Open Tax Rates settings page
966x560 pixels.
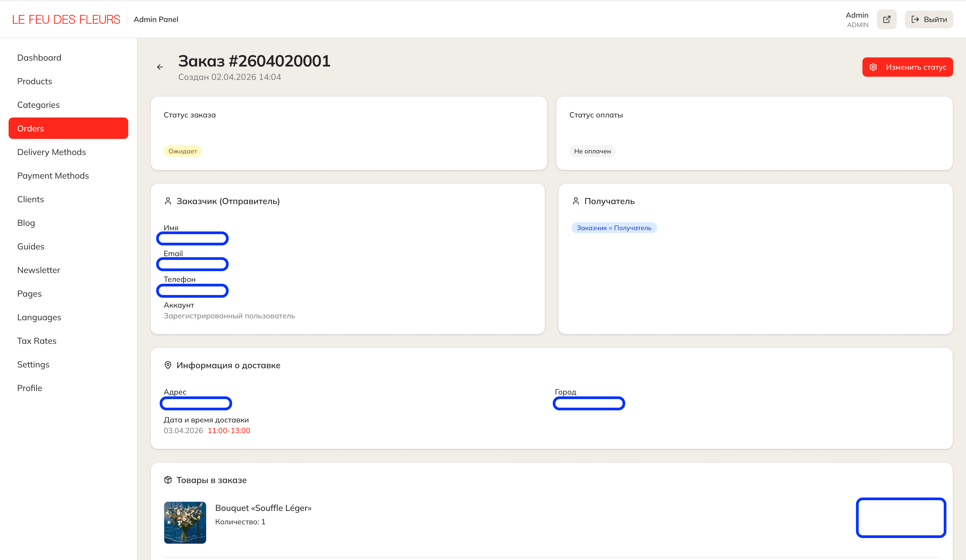pyautogui.click(x=37, y=341)
